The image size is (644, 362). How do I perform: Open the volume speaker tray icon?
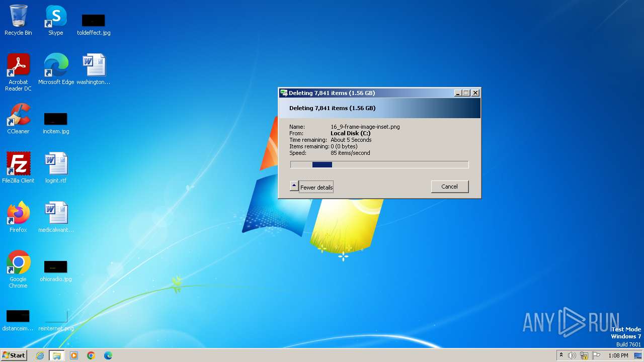[x=572, y=355]
